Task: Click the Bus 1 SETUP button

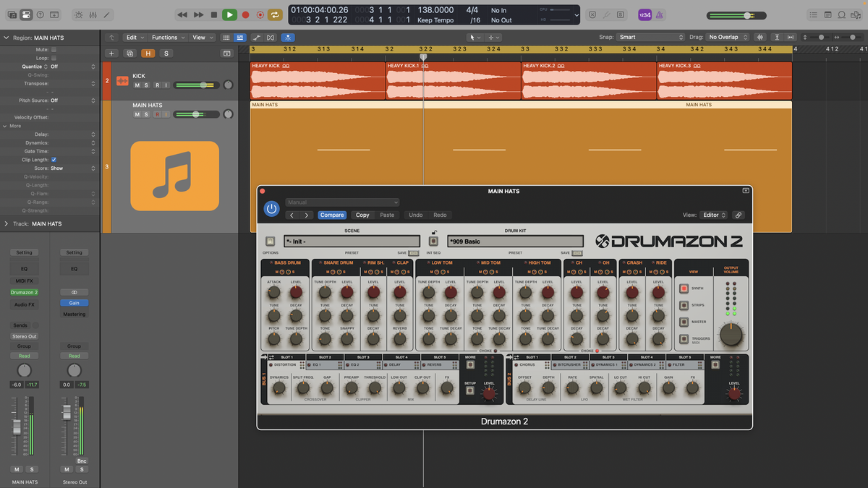Action: [x=470, y=390]
